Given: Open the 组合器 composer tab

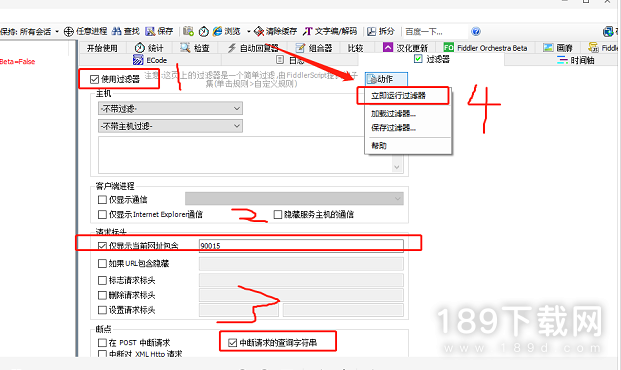Looking at the screenshot, I should point(314,48).
